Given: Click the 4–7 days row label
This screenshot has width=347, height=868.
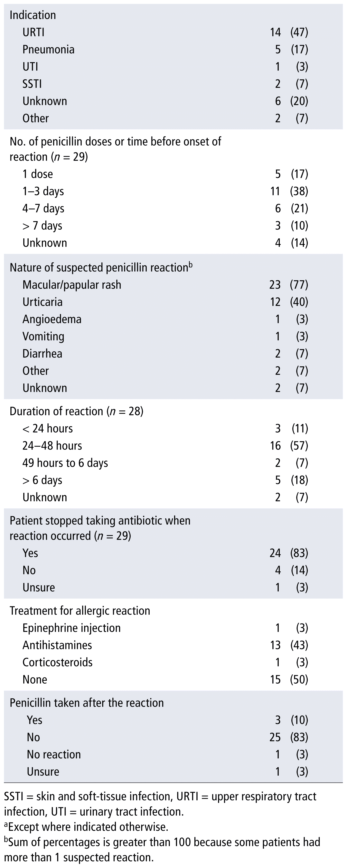Looking at the screenshot, I should [43, 209].
